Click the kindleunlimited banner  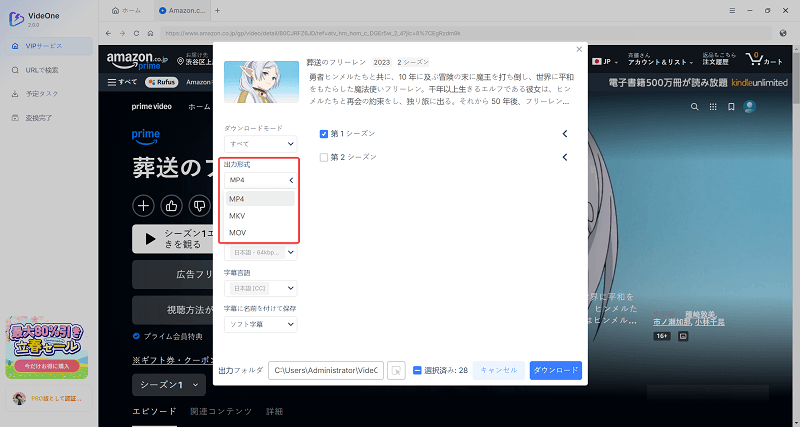[x=698, y=83]
